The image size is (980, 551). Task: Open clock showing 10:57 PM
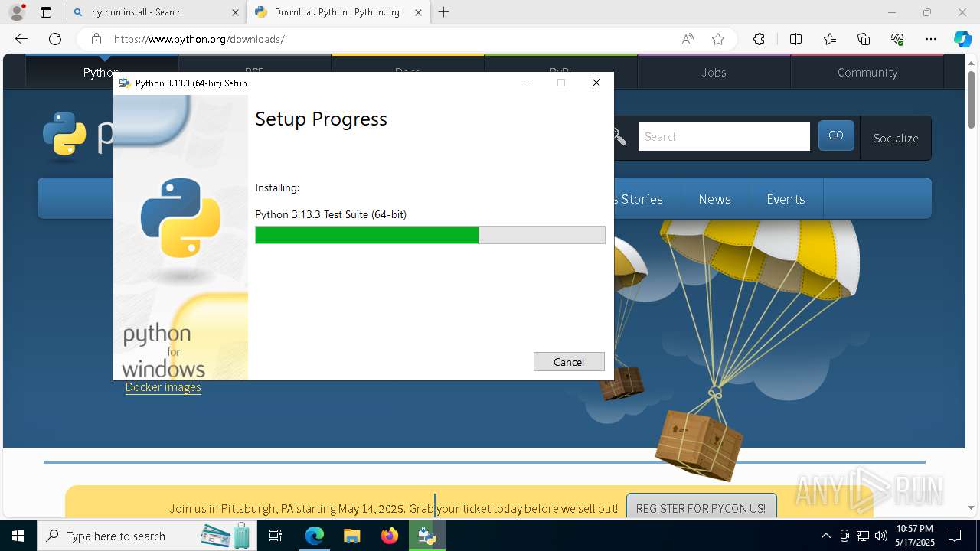click(x=915, y=536)
